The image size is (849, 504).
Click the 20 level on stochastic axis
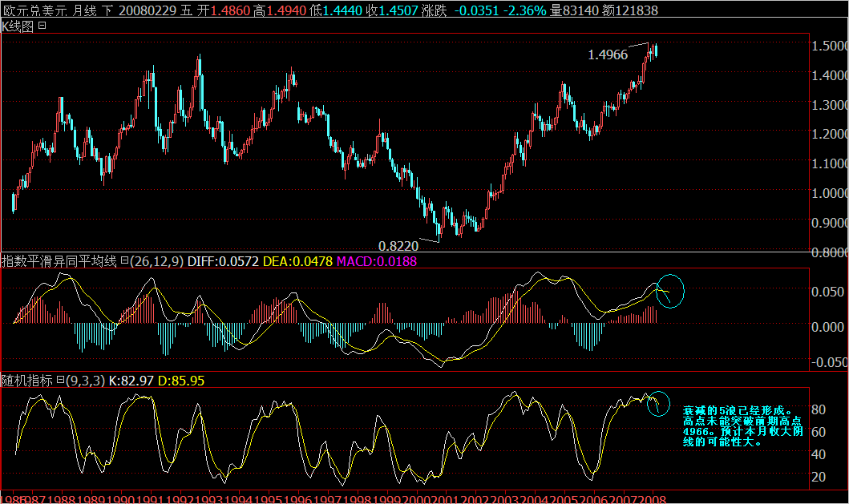coord(819,477)
